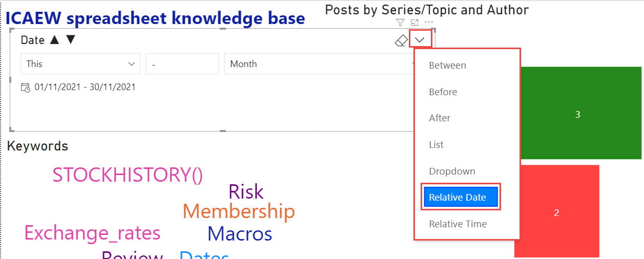Viewport: 644px width, 259px height.
Task: Clear selections with the eraser icon
Action: [x=402, y=40]
